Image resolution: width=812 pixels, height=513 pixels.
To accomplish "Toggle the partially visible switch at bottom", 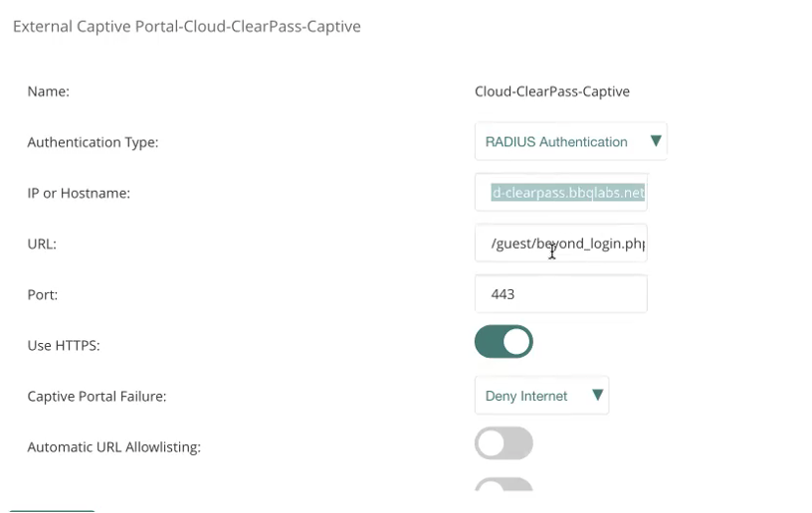I will (x=504, y=485).
